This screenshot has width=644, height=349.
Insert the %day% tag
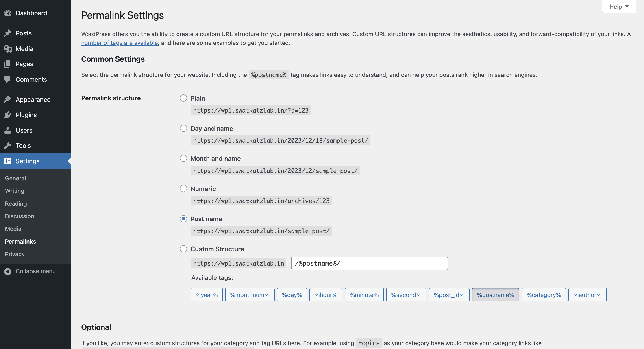tap(292, 295)
